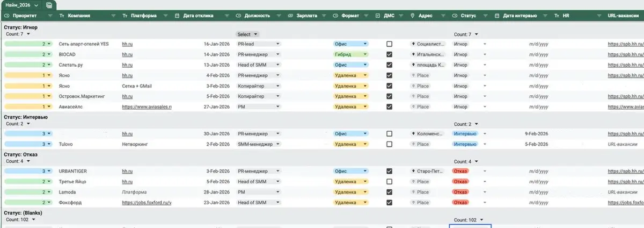Click the currency icon on Зарплата header
Screen dimensions: 644x228
coord(290,16)
